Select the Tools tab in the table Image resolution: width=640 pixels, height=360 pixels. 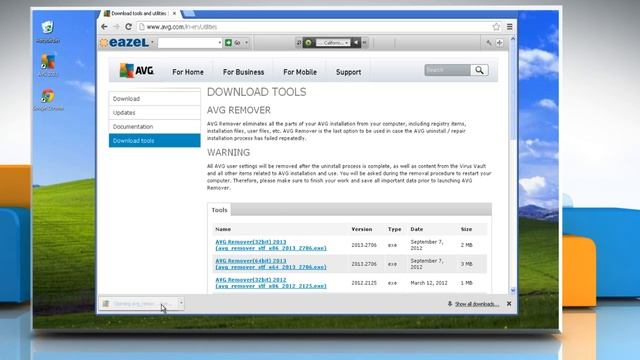click(219, 210)
